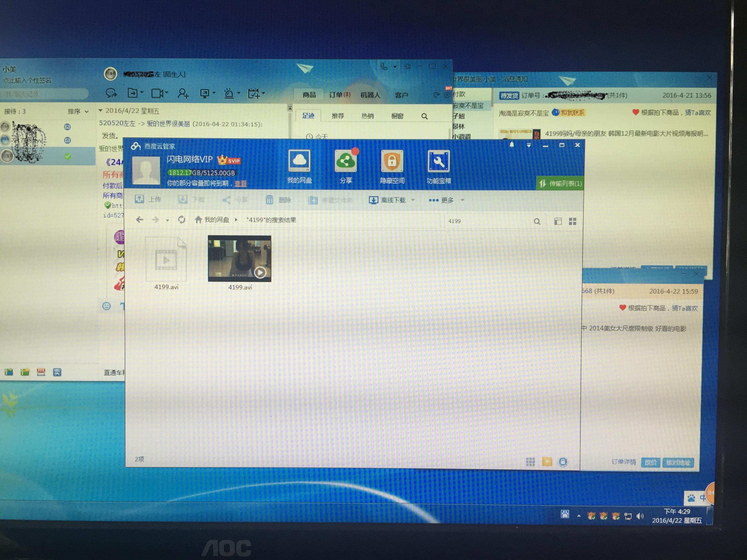Image resolution: width=747 pixels, height=560 pixels.
Task: Click the bottom orange upgrade icon
Action: (547, 461)
